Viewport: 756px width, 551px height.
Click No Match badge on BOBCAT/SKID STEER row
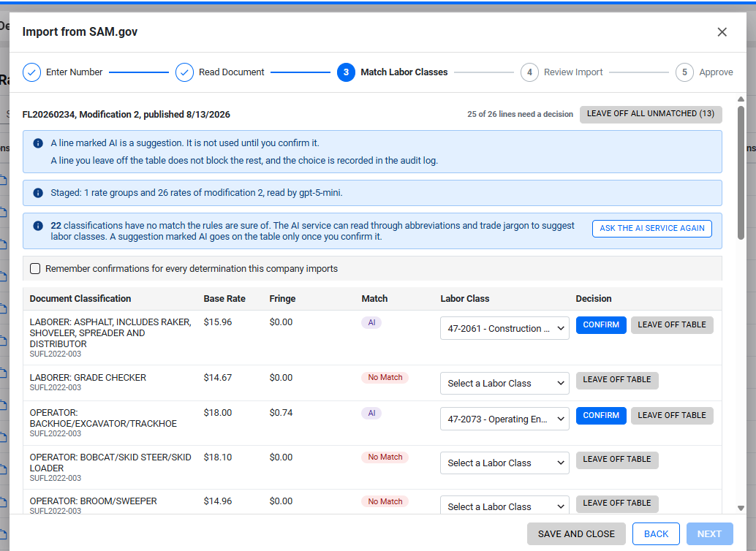[385, 457]
